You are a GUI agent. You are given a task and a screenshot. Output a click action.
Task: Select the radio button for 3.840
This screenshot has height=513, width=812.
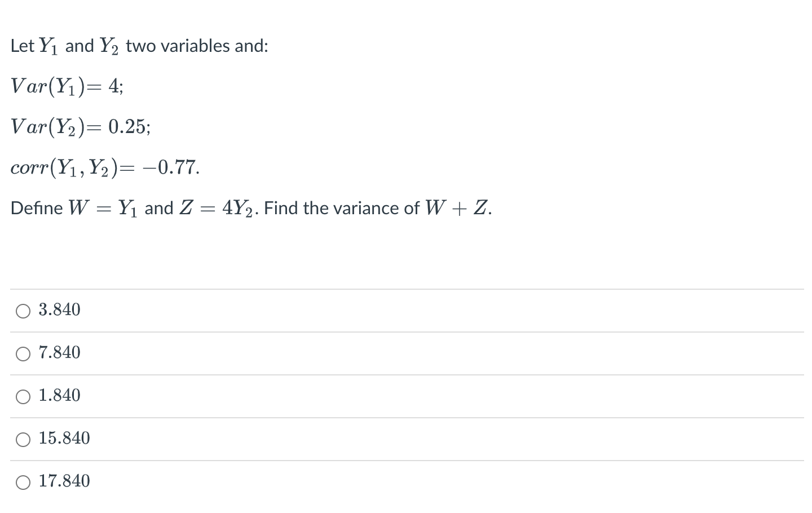tap(23, 310)
